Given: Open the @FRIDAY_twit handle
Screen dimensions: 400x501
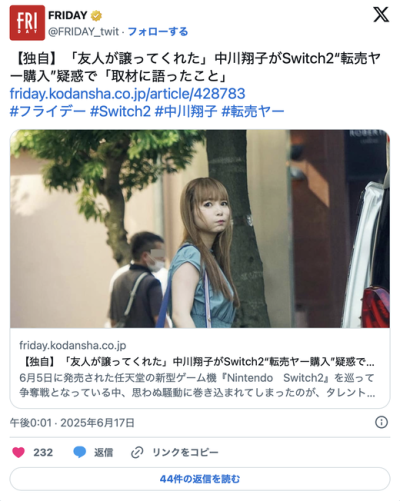Looking at the screenshot, I should (83, 32).
